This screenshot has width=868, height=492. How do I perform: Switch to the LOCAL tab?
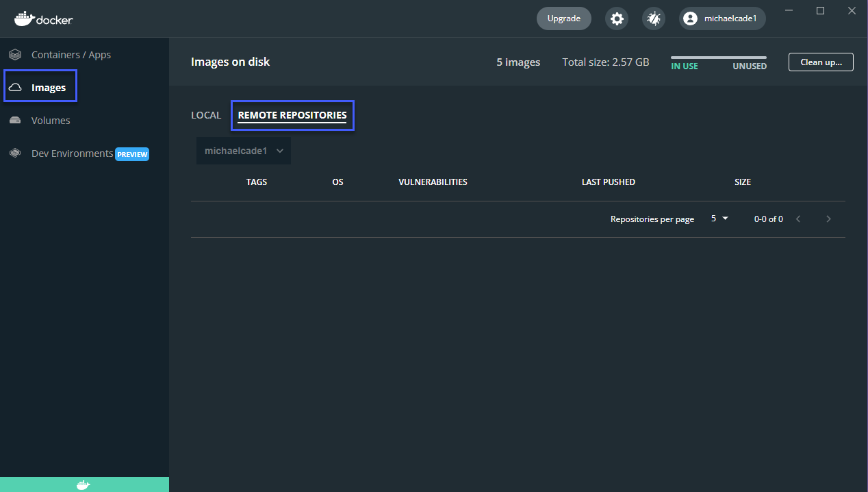[x=206, y=114]
